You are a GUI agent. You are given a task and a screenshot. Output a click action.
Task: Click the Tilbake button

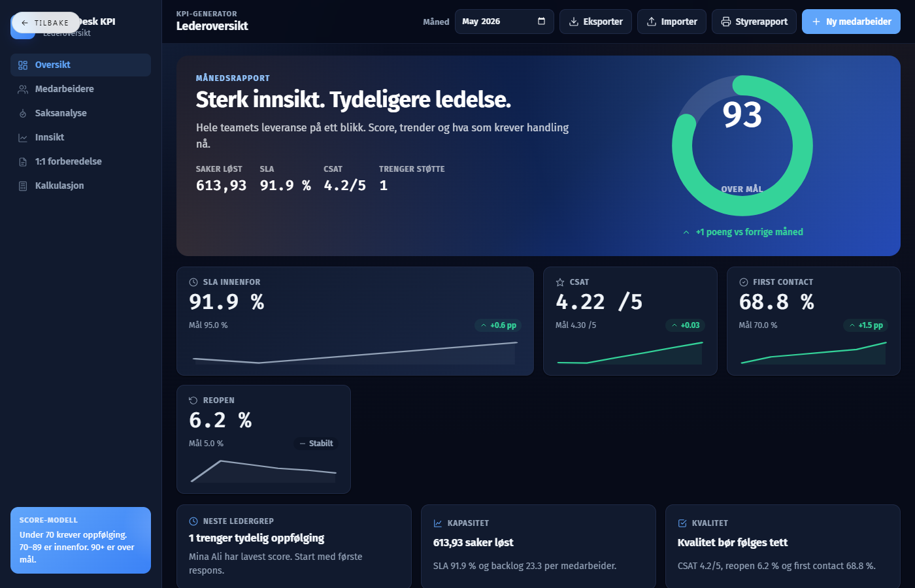(x=46, y=23)
